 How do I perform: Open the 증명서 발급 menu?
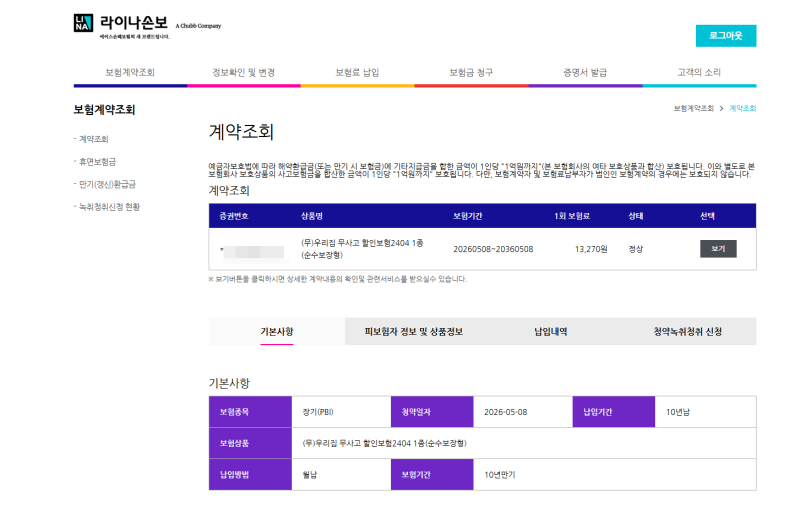click(x=585, y=72)
